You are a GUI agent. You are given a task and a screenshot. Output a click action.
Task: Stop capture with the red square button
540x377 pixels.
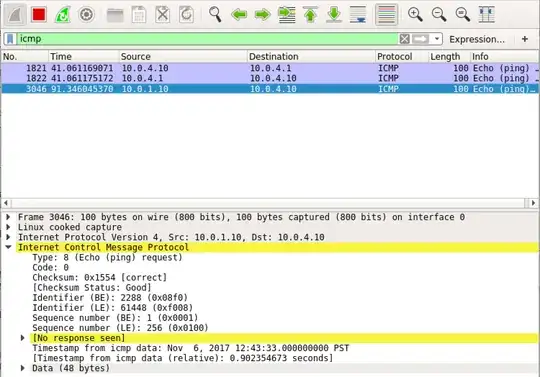(x=39, y=14)
